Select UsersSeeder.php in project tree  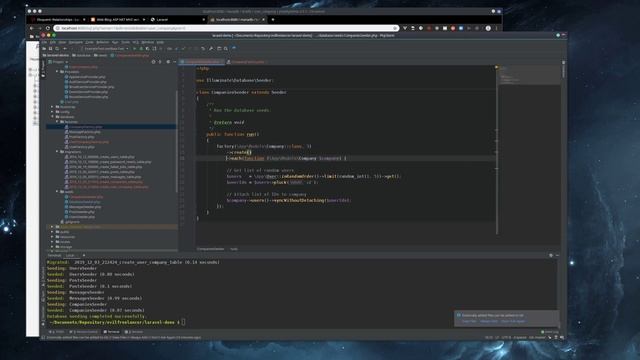[80, 217]
